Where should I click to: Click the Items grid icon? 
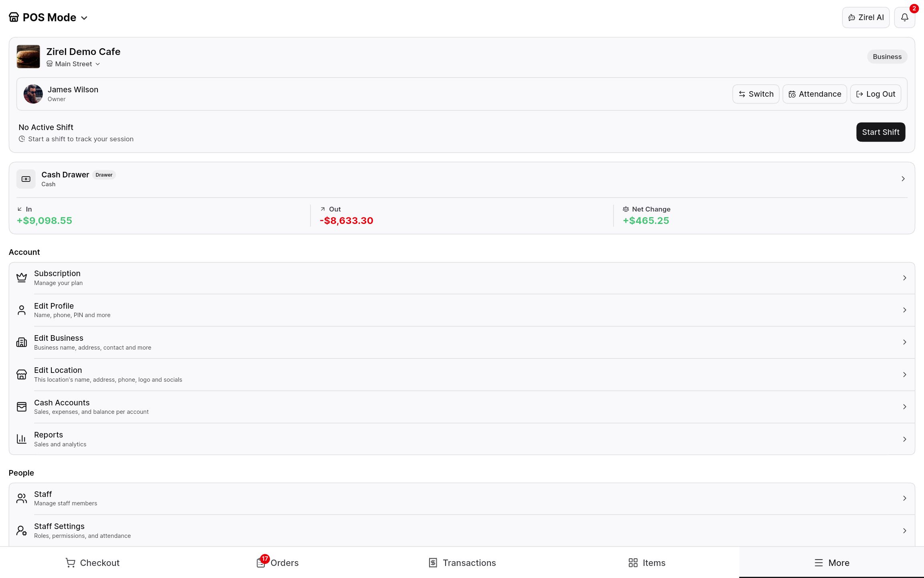click(x=633, y=563)
